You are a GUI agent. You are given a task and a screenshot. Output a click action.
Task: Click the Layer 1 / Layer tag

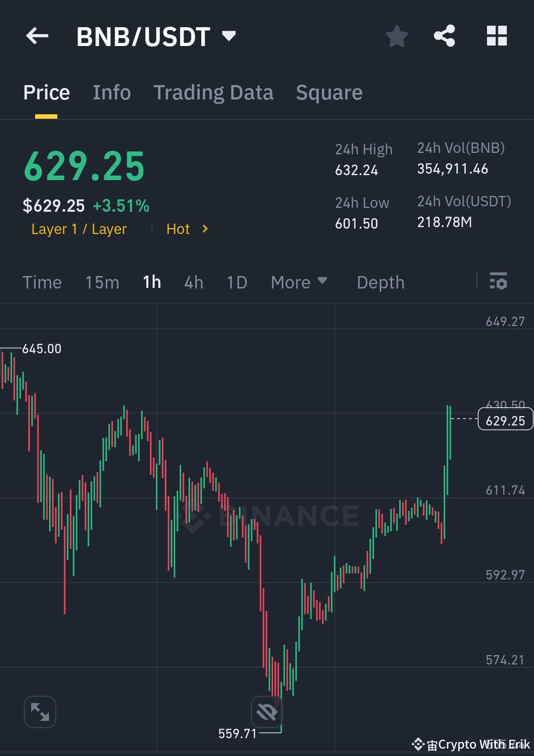tap(79, 229)
